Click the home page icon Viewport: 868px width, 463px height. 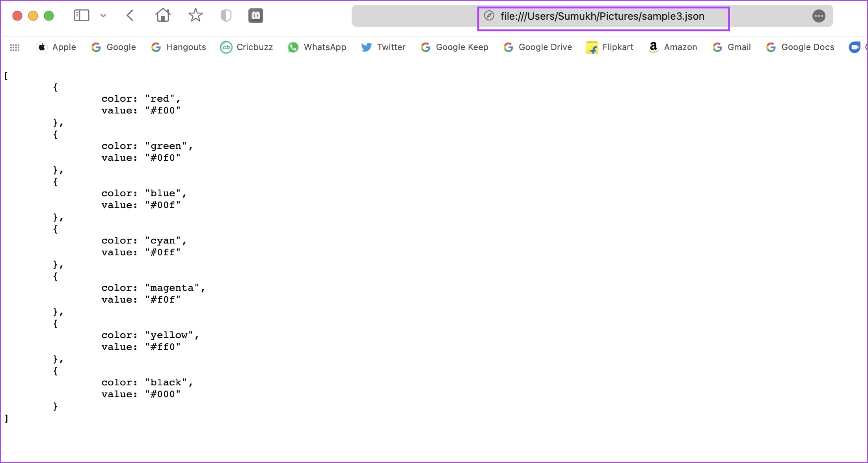(x=162, y=15)
